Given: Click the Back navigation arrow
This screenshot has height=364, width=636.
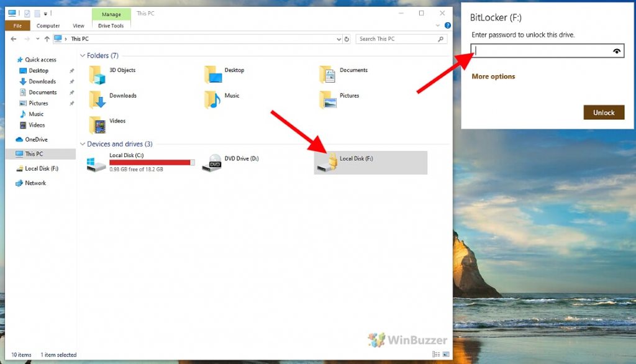Looking at the screenshot, I should (x=14, y=39).
